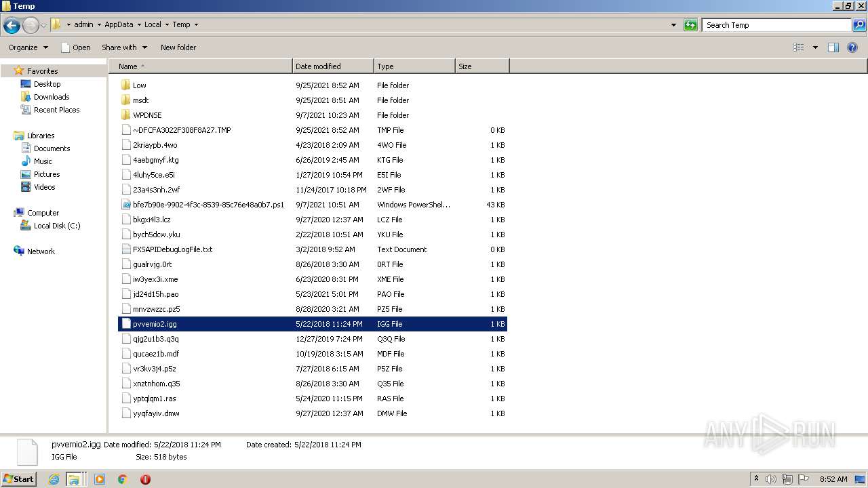868x488 pixels.
Task: Click the Computer icon in the sidebar
Action: [19, 213]
